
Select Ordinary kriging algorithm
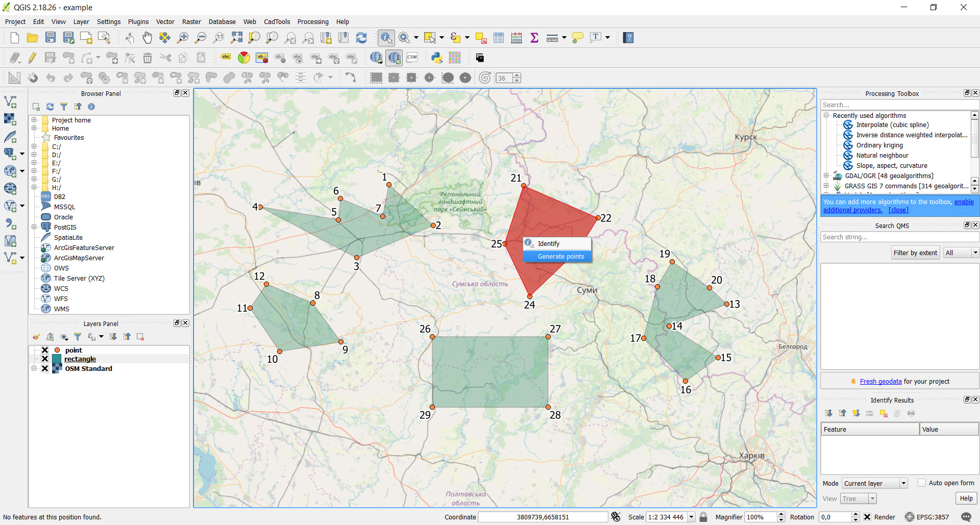coord(879,145)
